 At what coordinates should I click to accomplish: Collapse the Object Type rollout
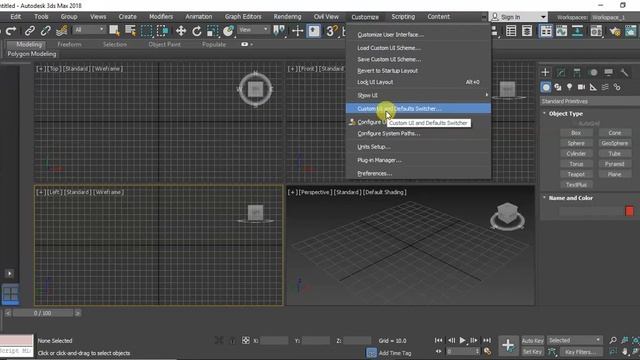(x=565, y=114)
